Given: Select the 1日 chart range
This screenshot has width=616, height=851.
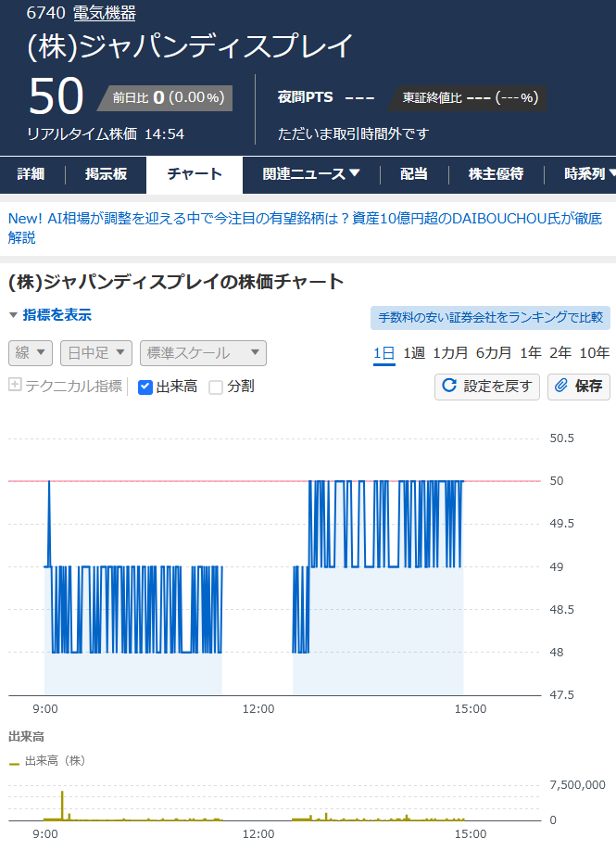Looking at the screenshot, I should point(383,353).
